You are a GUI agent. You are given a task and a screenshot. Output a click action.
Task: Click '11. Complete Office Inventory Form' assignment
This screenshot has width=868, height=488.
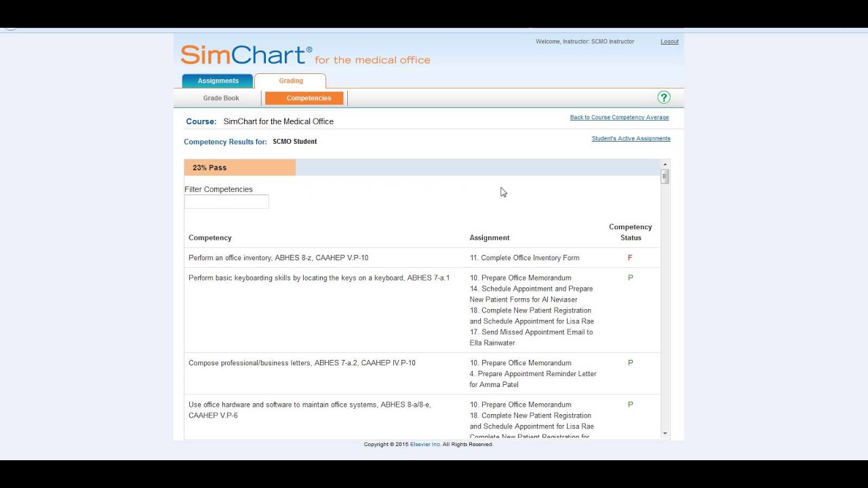click(525, 258)
